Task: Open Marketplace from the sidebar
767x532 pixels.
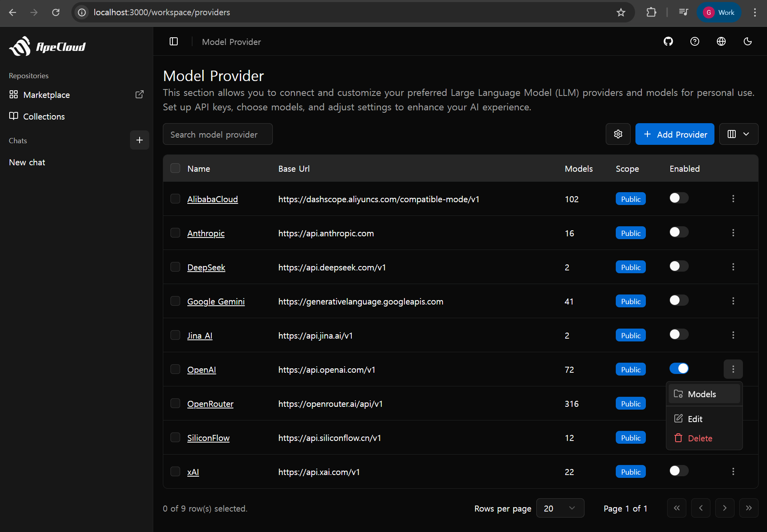Action: 47,95
